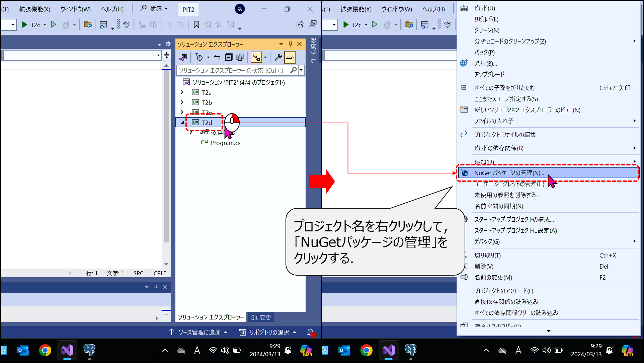Select Program.cs in the solution tree

point(226,143)
